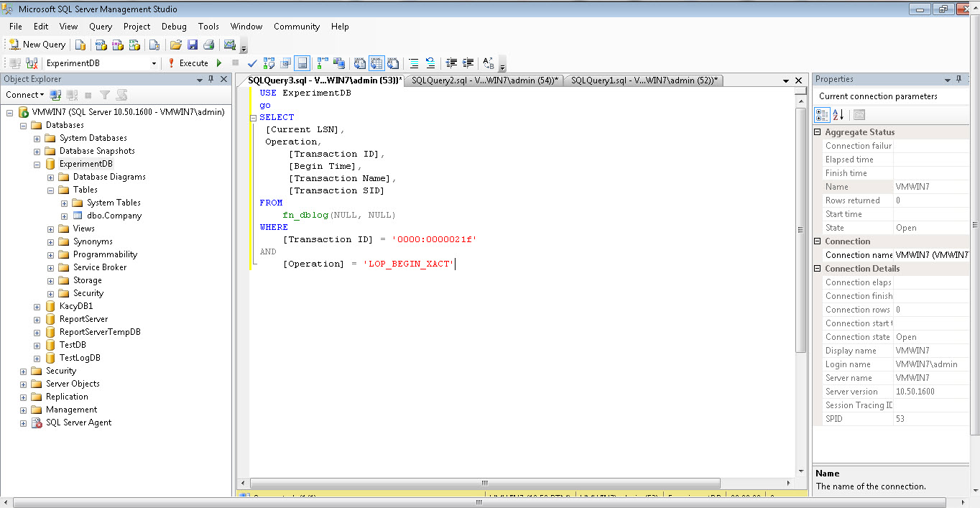This screenshot has height=508, width=980.
Task: Select Results to Text option
Action: pyautogui.click(x=360, y=63)
